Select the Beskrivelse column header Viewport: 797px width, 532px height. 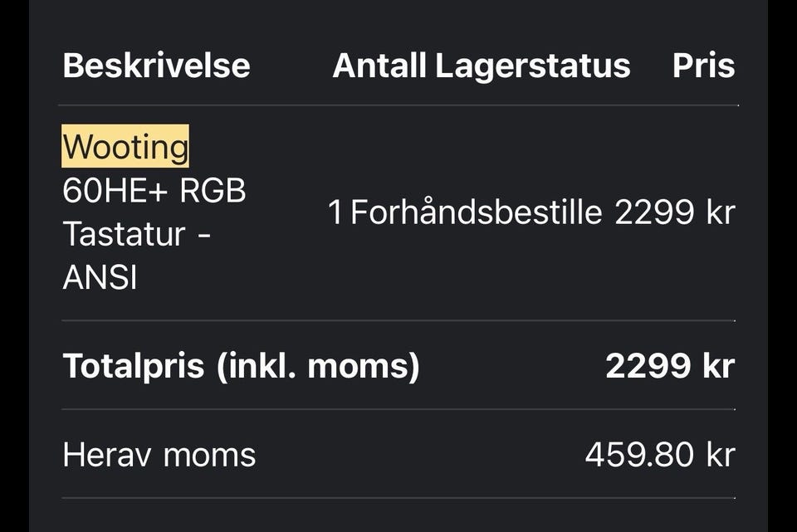tap(157, 66)
